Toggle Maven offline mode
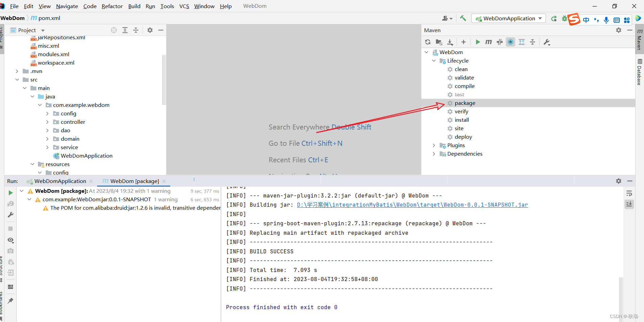644x322 pixels. pyautogui.click(x=500, y=42)
